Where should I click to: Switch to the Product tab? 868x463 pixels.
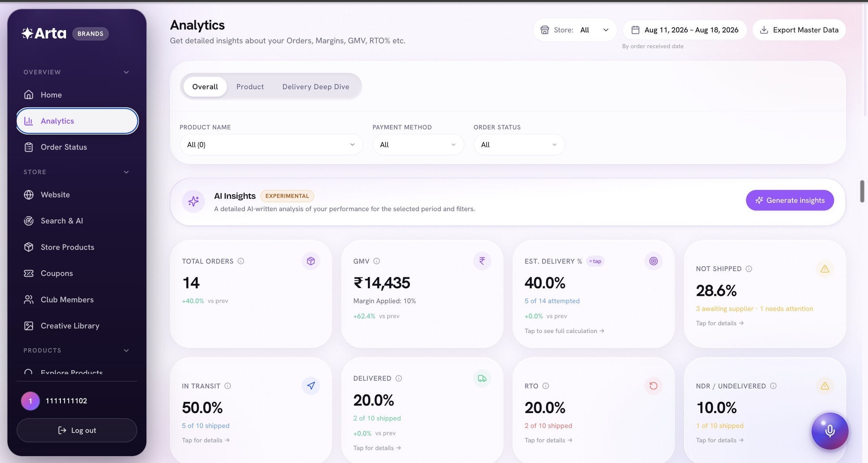pos(250,86)
